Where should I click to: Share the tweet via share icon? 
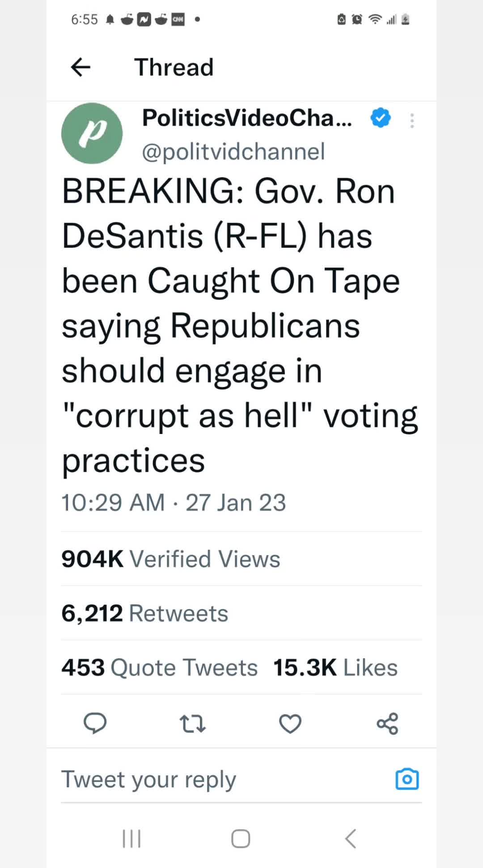[x=387, y=723]
